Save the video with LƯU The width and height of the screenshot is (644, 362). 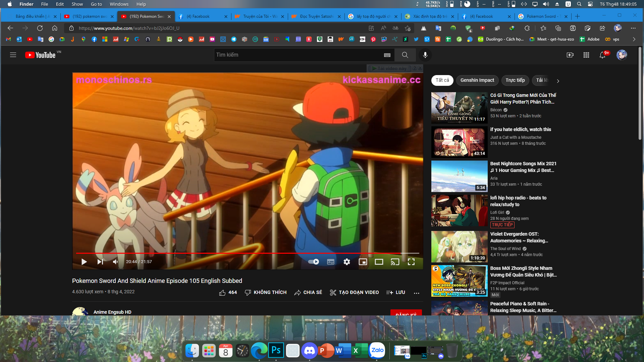[396, 293]
